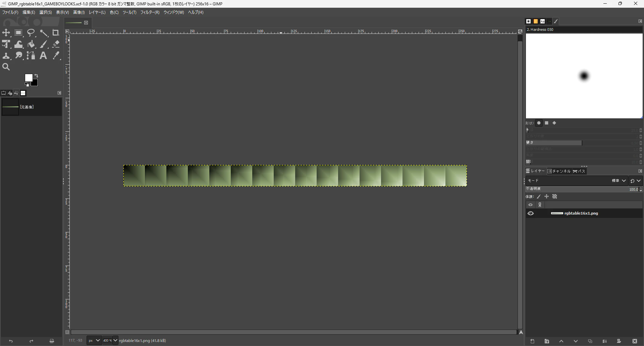
Task: Open the px unit dropdown
Action: point(94,341)
